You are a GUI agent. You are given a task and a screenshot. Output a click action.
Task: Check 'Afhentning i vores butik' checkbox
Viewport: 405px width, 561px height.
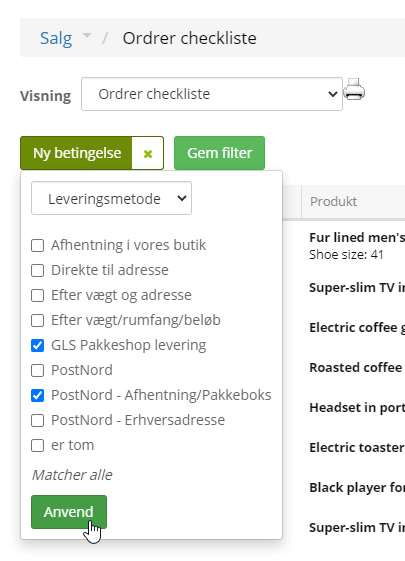pyautogui.click(x=38, y=246)
